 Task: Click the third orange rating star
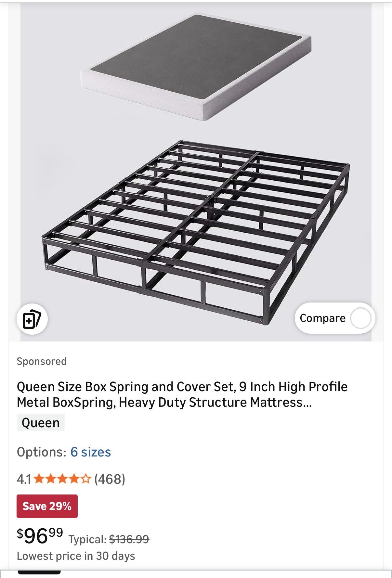click(x=62, y=479)
